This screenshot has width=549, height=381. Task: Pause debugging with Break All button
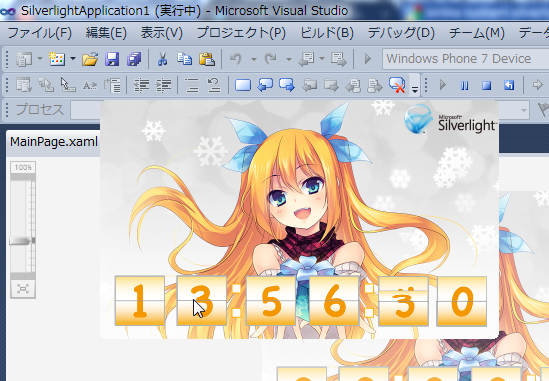click(465, 85)
